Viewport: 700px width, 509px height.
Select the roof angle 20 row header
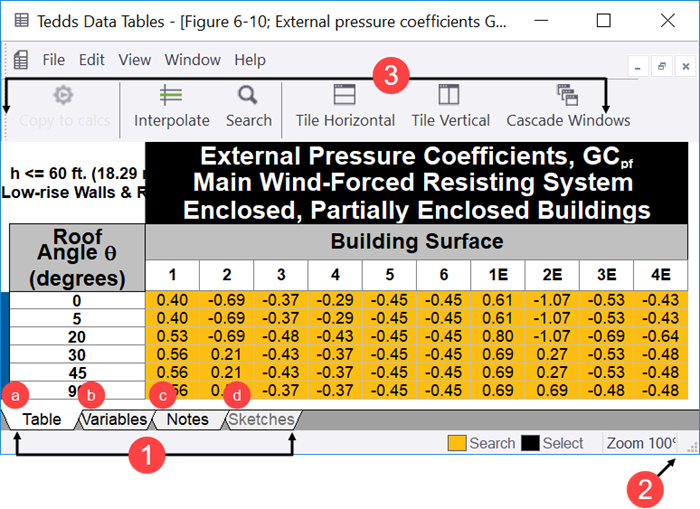[77, 337]
